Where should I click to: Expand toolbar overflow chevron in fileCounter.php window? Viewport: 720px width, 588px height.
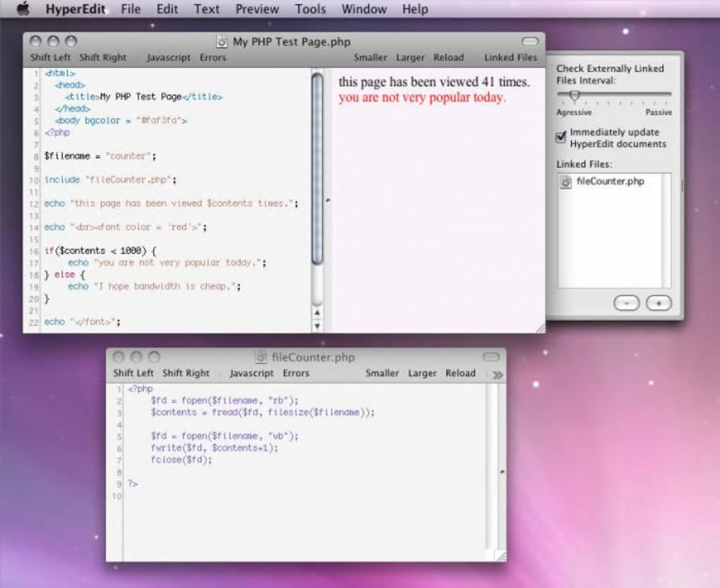pyautogui.click(x=498, y=375)
